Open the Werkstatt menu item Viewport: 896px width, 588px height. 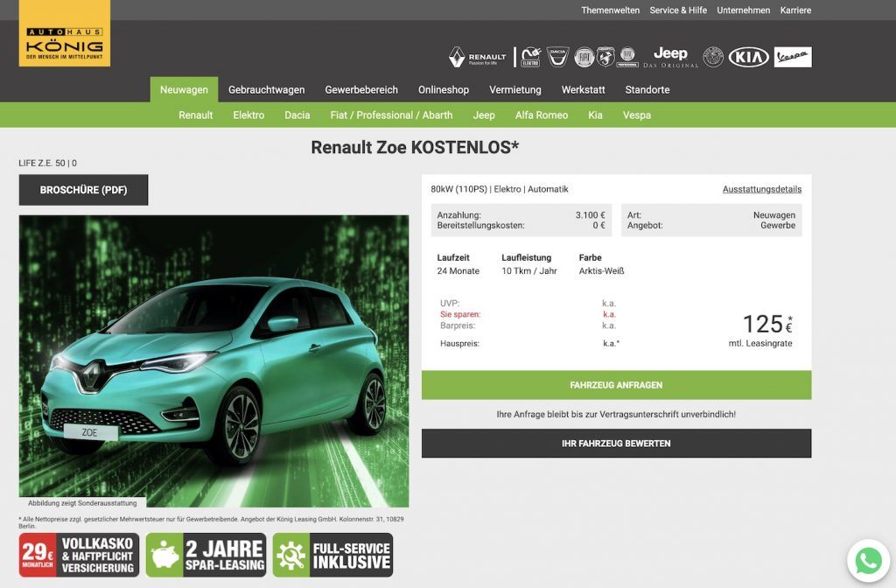(x=583, y=89)
